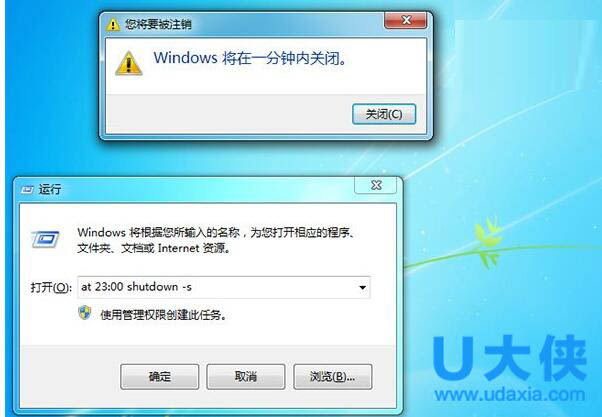602x417 pixels.
Task: Click the Run dialog title bar icon
Action: [x=27, y=189]
